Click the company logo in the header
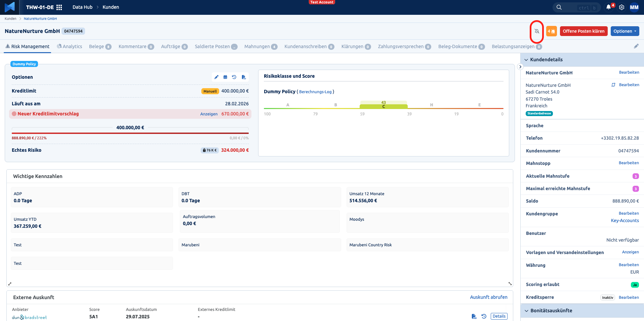The height and width of the screenshot is (321, 644). point(10,7)
